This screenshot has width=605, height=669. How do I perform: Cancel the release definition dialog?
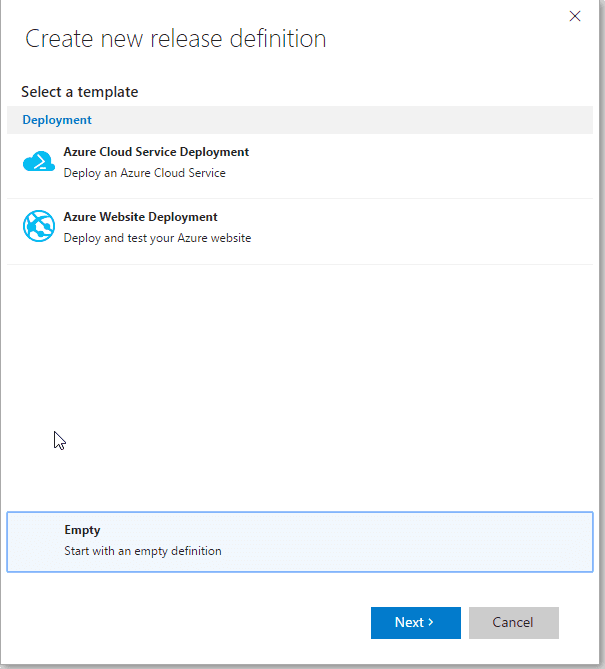514,622
